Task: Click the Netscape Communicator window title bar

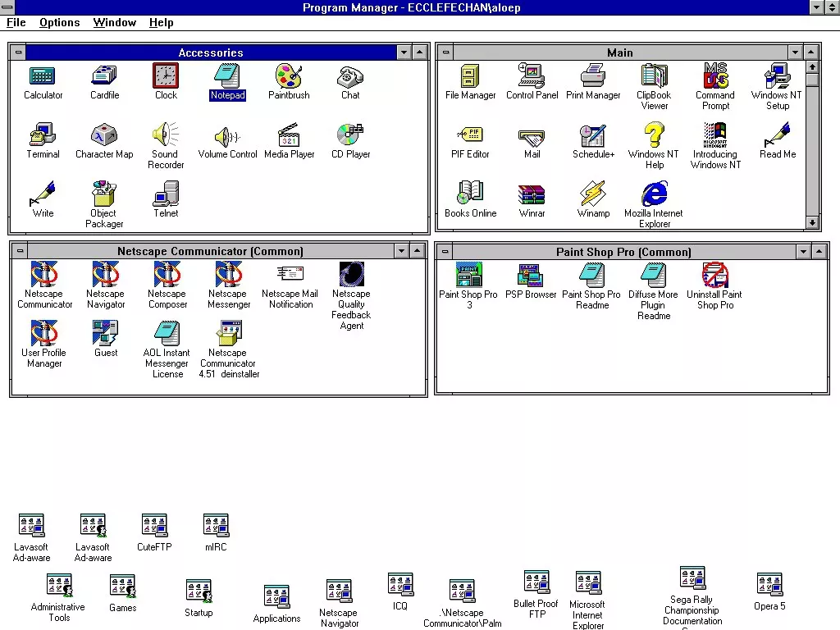Action: [x=210, y=251]
